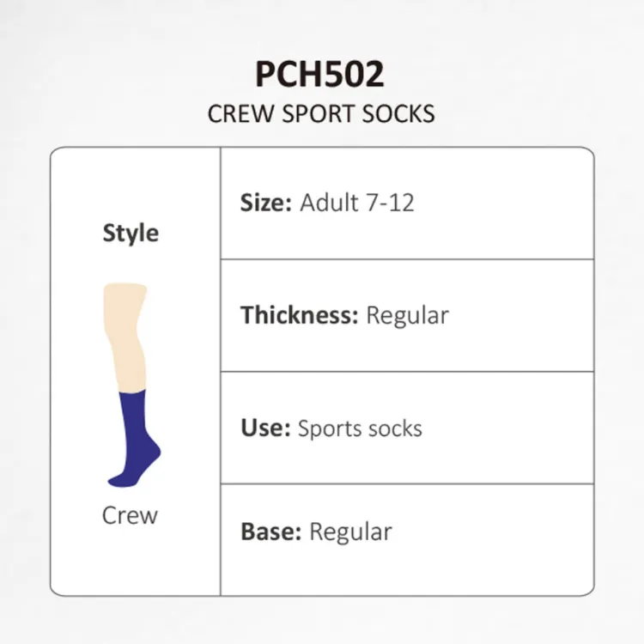Click the Regular value beside Thickness
Screen dimensions: 644x644
pyautogui.click(x=407, y=315)
